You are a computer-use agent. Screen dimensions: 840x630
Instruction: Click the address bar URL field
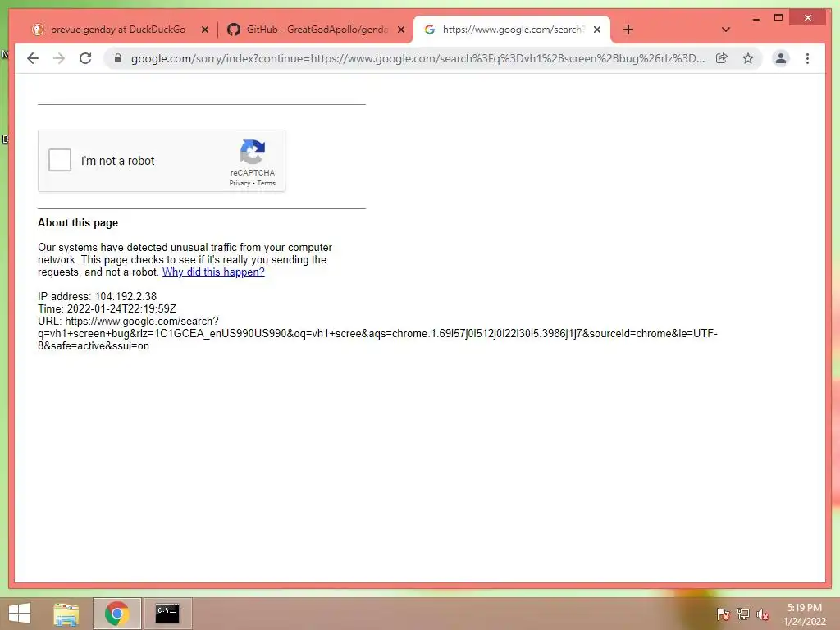coord(418,58)
